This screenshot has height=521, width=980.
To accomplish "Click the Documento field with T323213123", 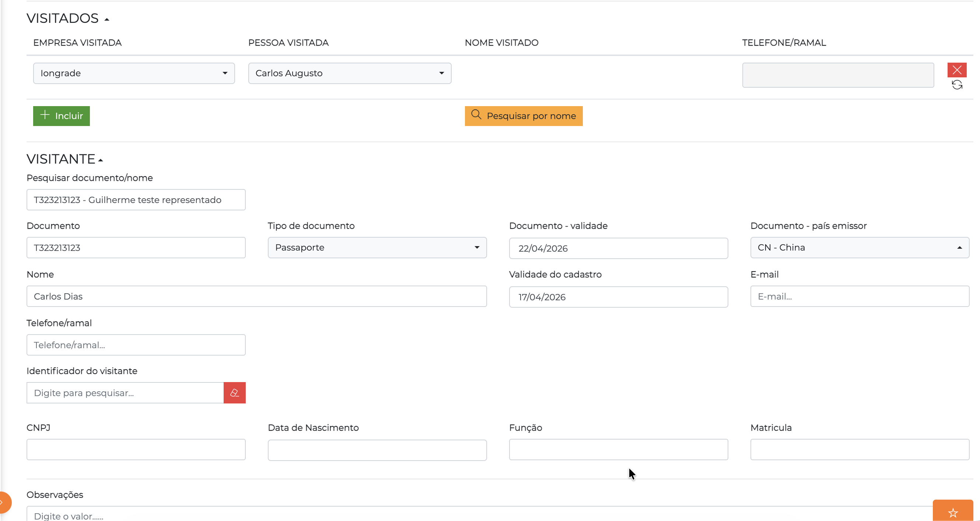I will [136, 247].
